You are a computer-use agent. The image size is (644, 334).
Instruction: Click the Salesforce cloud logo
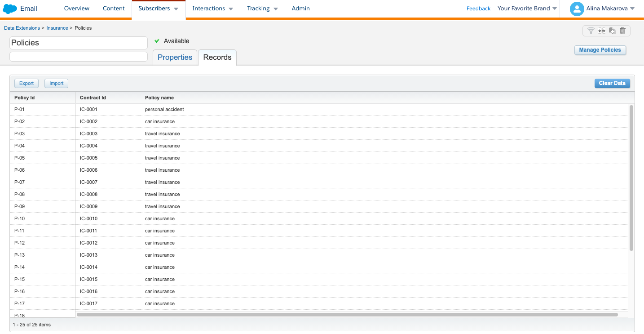10,9
